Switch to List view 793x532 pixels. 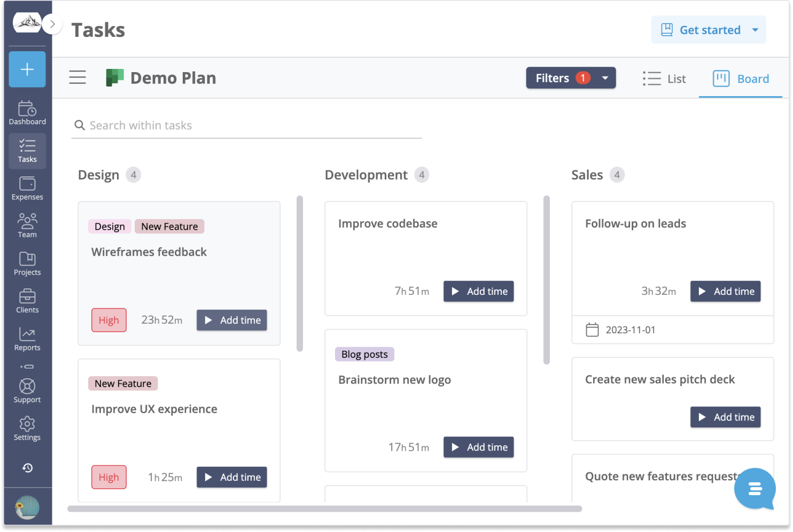pos(664,79)
